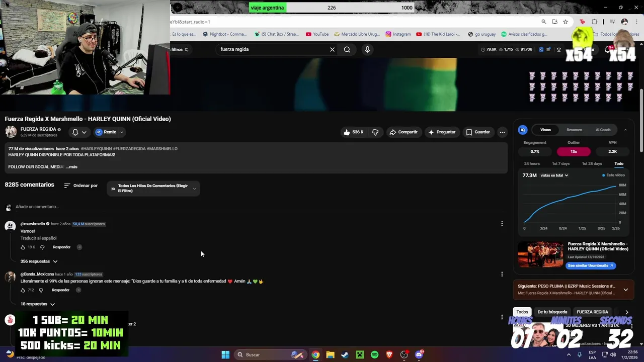Dislike the video with thumbs-down icon
The height and width of the screenshot is (362, 644).
coord(375,132)
